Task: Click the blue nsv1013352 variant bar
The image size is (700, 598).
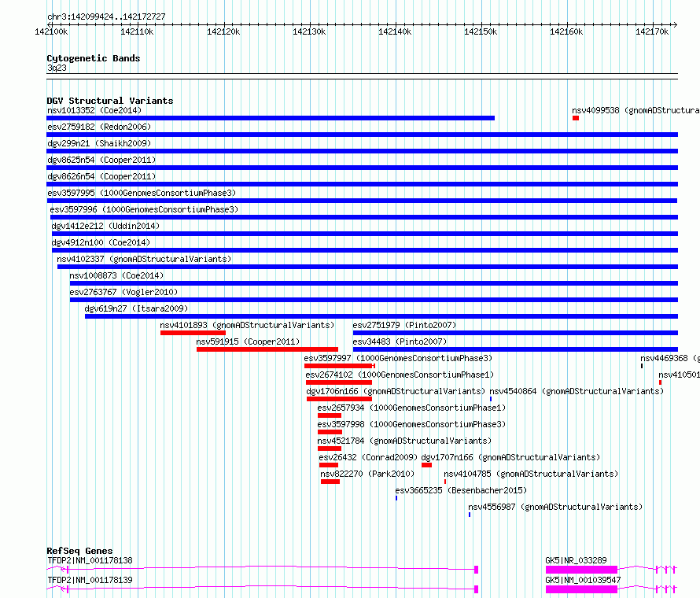Action: coord(271,118)
